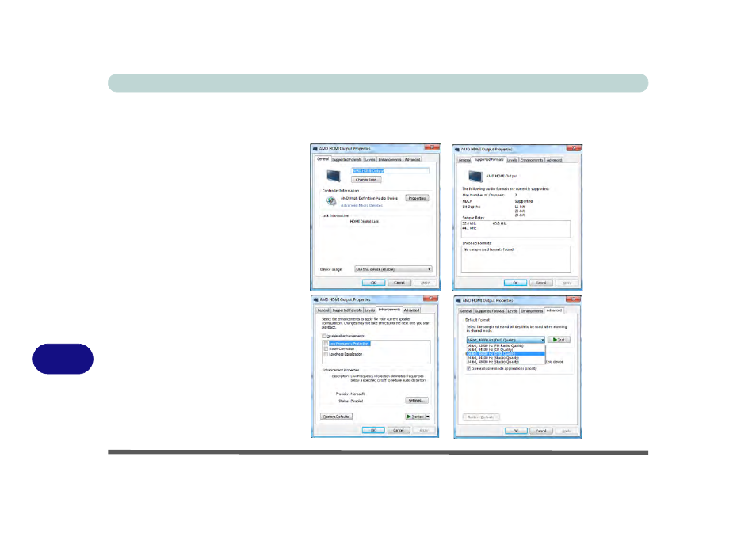Image resolution: width=756 pixels, height=533 pixels.
Task: Click the Test button to play sample
Action: 559,340
